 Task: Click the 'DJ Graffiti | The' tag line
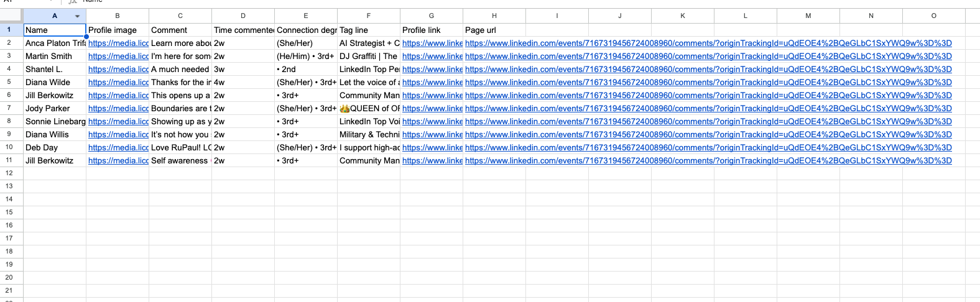point(369,56)
